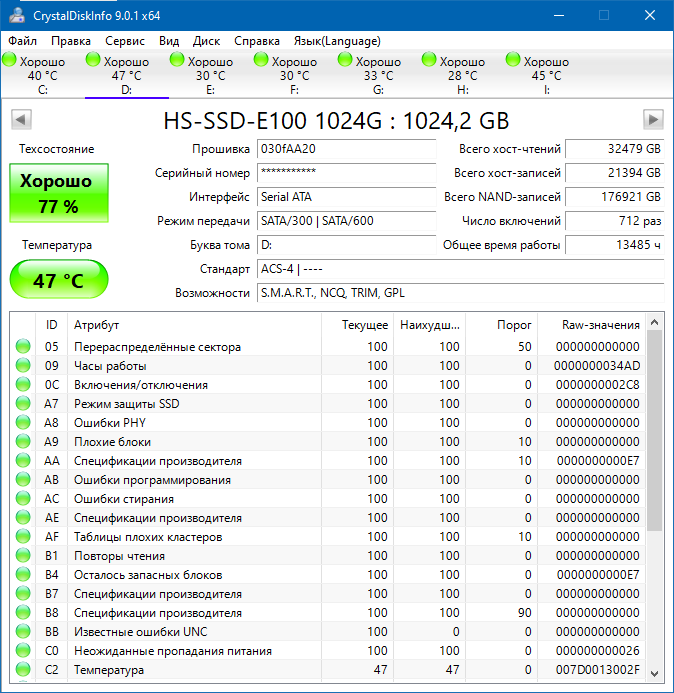Click the Атрибут column header
This screenshot has height=693, width=674.
click(x=194, y=325)
